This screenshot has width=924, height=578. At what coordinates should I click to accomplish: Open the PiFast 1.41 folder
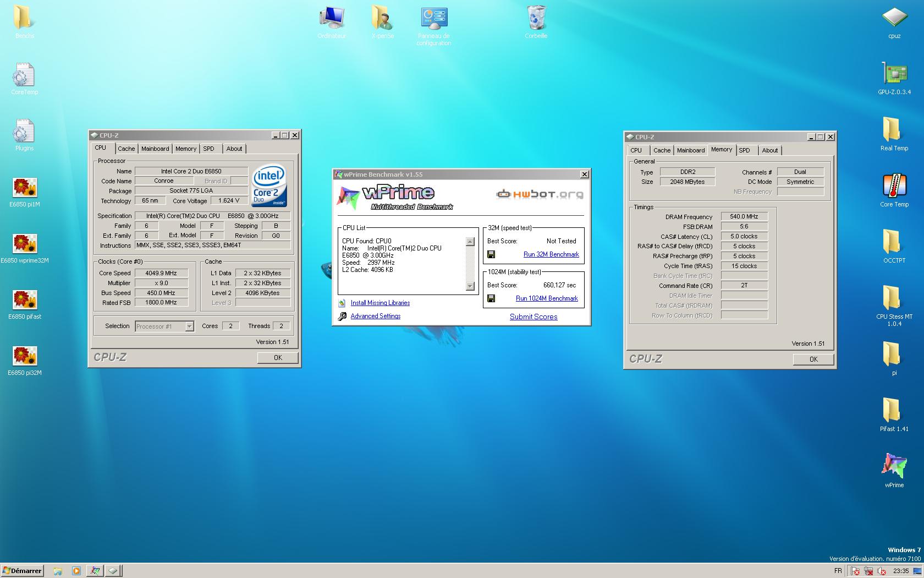pyautogui.click(x=894, y=415)
